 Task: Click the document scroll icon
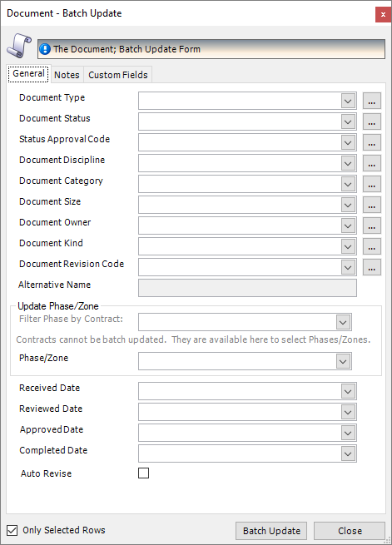(19, 46)
